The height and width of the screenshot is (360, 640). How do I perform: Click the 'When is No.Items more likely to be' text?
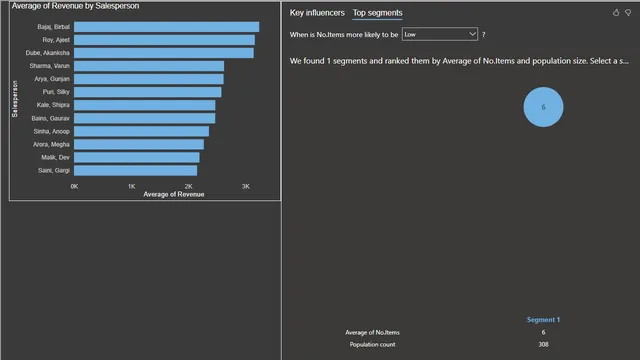tap(344, 35)
